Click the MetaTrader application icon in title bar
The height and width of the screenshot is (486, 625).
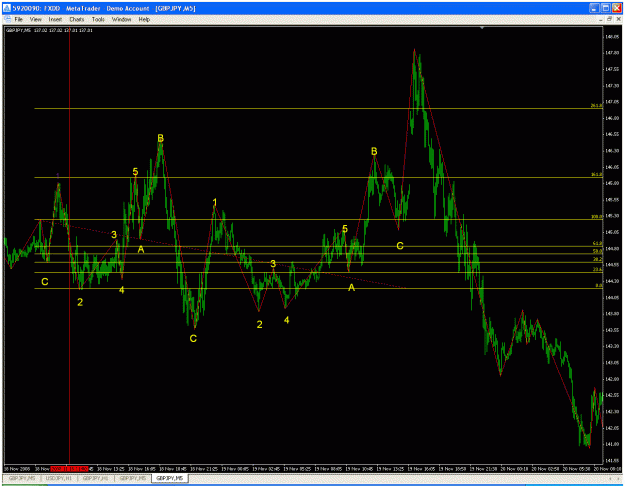(x=7, y=8)
